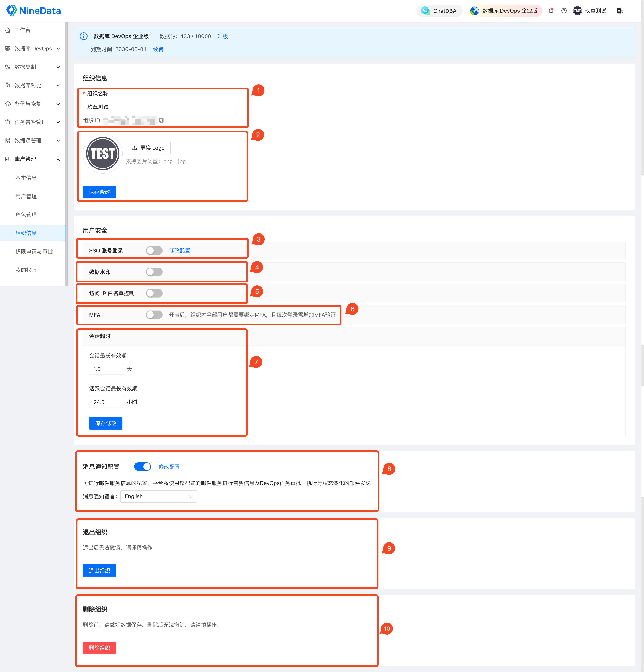Turn on the 数据水印 switch

click(x=154, y=272)
